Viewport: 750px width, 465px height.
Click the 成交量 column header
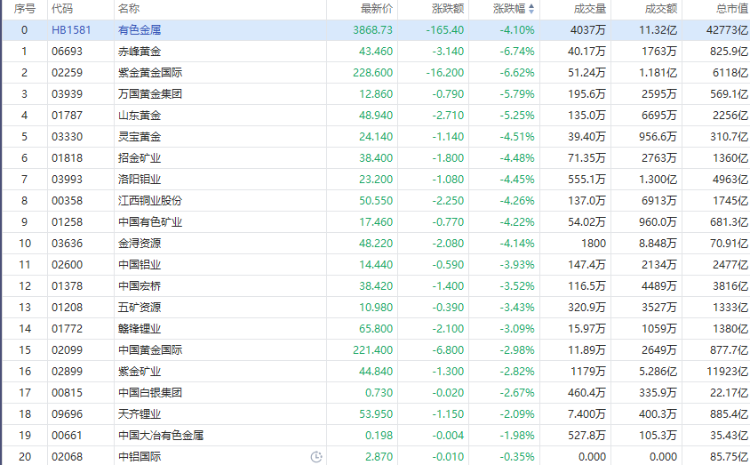pos(588,9)
